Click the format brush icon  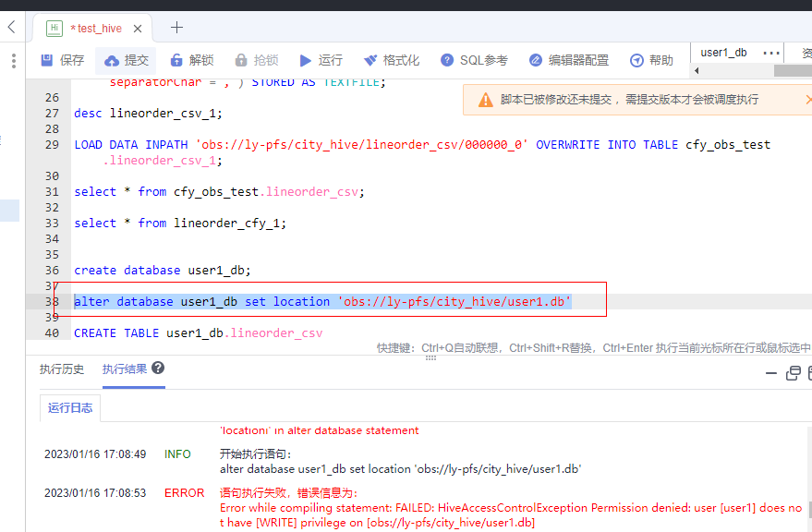coord(370,61)
